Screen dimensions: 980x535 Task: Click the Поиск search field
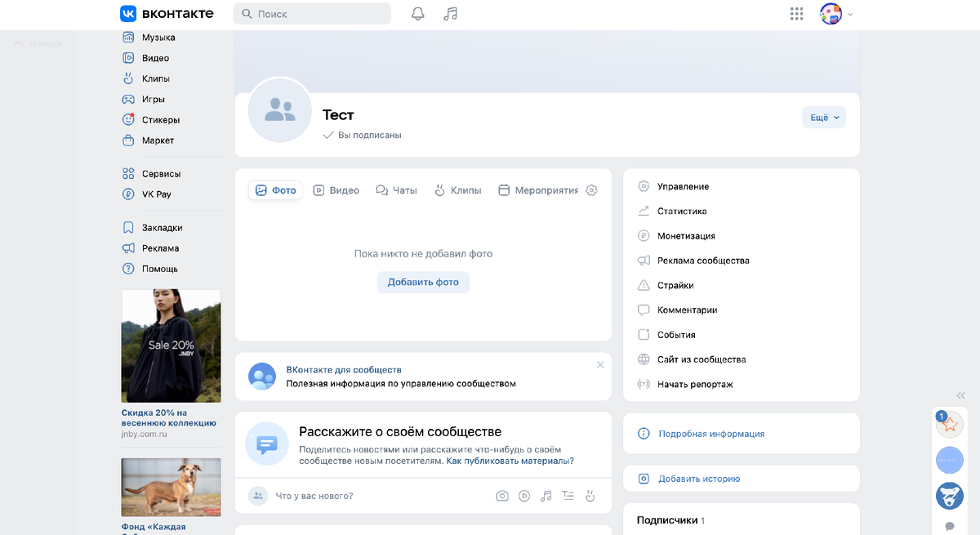pos(311,13)
